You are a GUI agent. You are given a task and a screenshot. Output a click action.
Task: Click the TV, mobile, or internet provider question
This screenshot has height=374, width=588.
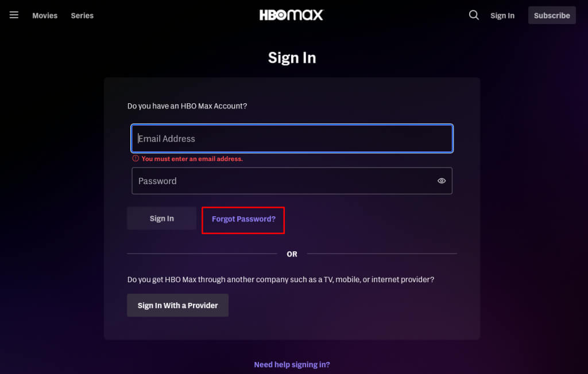pos(280,279)
